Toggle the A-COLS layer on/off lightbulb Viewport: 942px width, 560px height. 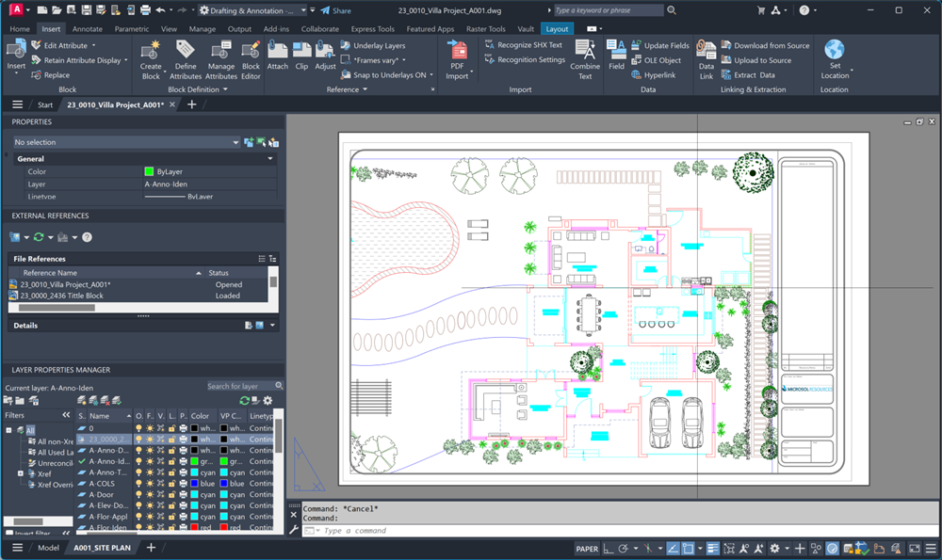point(138,484)
